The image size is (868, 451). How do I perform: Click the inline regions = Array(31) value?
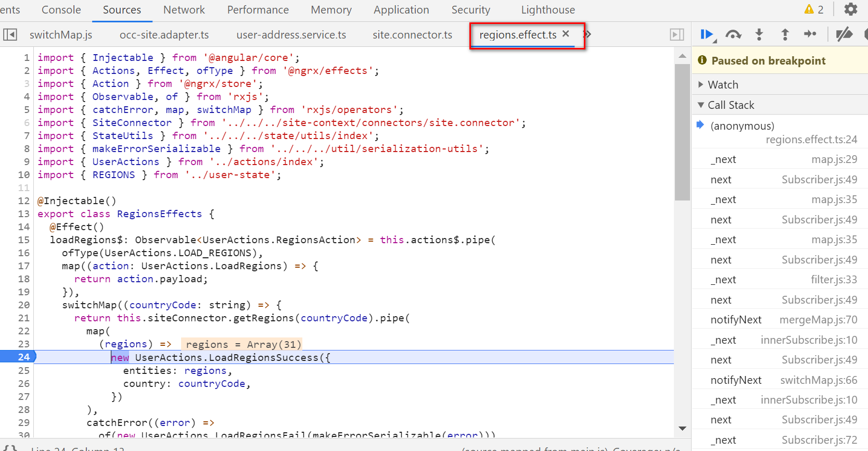[241, 344]
